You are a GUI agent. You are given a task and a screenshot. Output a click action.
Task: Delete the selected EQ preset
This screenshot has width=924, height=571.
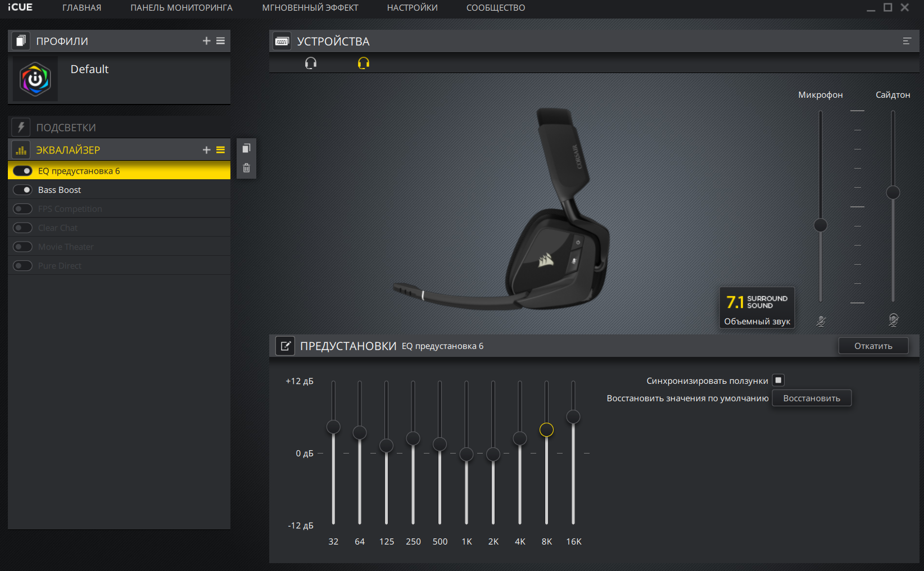[246, 168]
